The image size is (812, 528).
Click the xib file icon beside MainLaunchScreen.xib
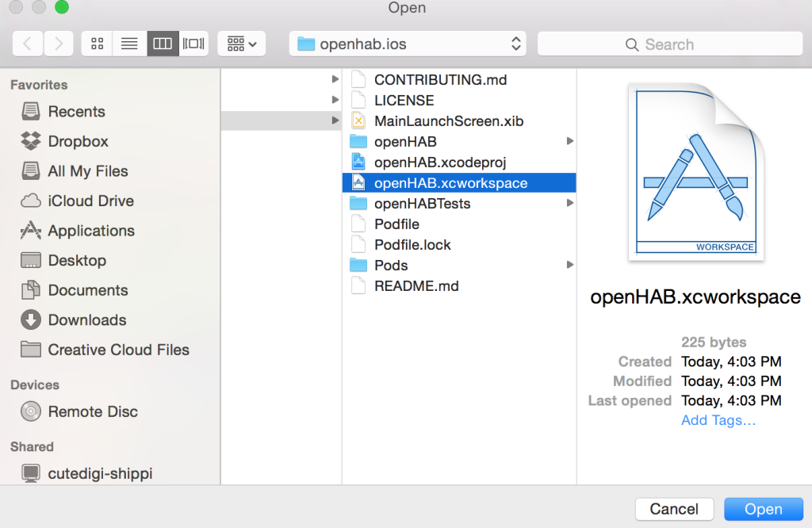click(358, 121)
